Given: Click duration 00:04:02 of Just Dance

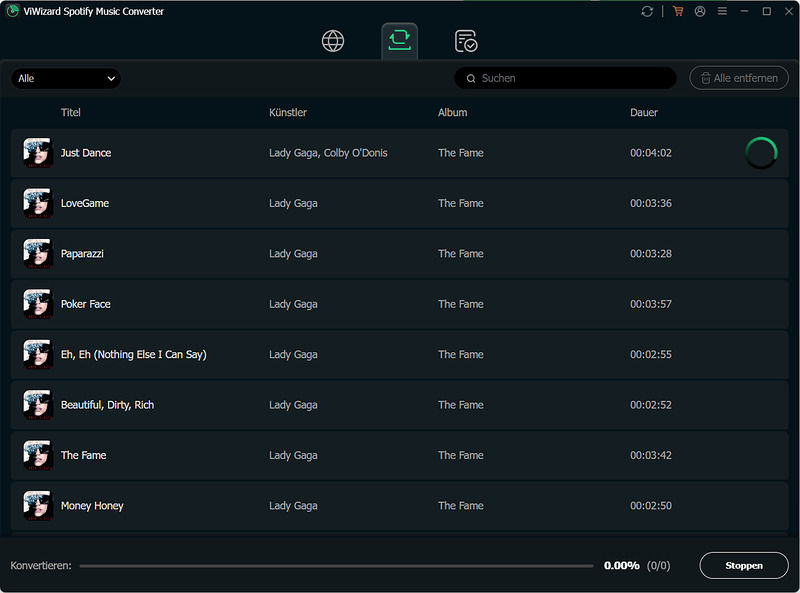Looking at the screenshot, I should point(651,153).
